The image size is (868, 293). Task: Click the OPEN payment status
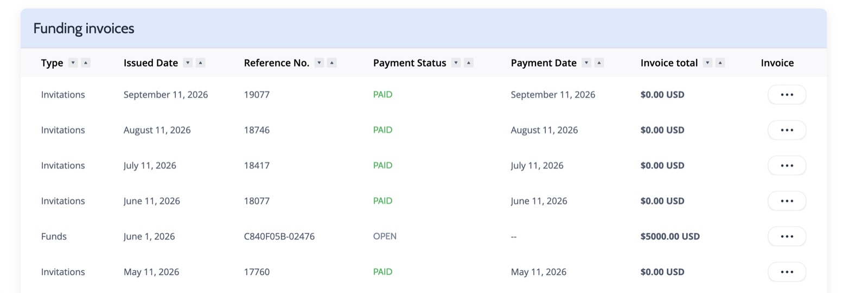[x=385, y=236]
